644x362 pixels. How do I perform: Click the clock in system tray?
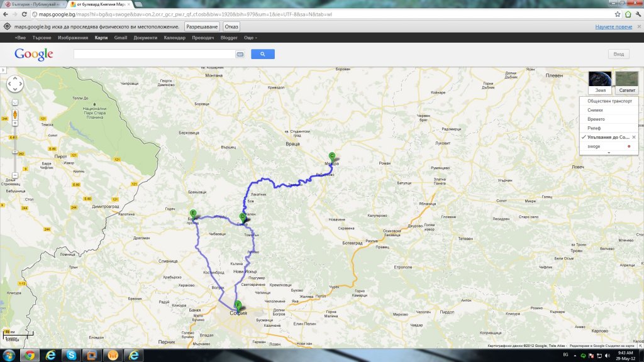[625, 356]
